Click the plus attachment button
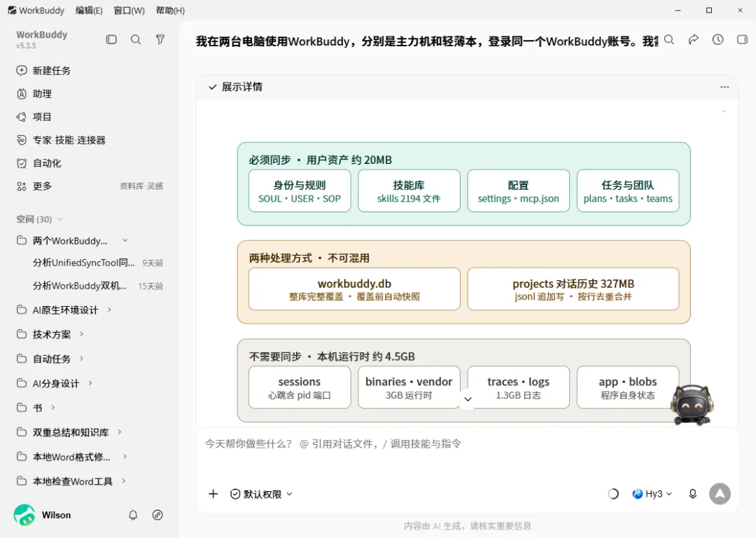Viewport: 756px width, 538px height. click(x=213, y=494)
